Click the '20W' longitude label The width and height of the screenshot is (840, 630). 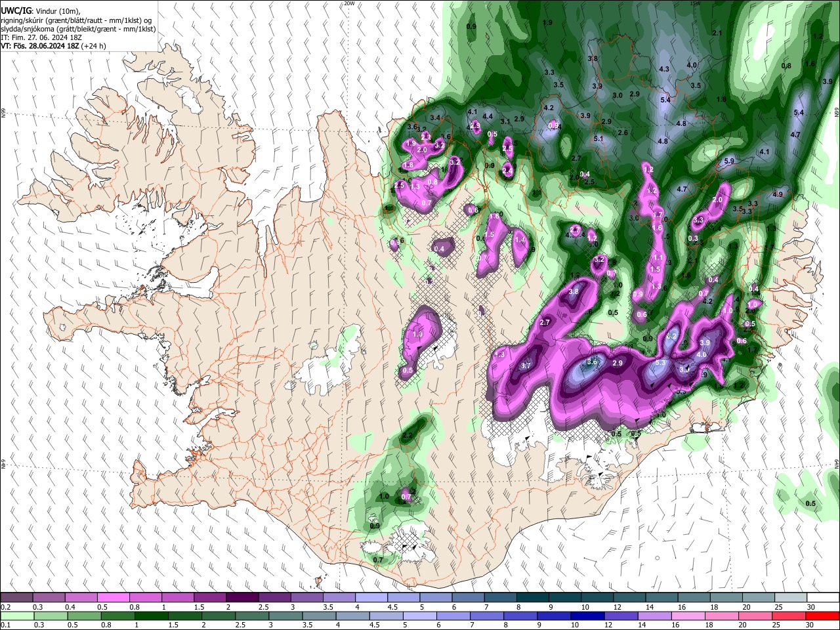[349, 3]
